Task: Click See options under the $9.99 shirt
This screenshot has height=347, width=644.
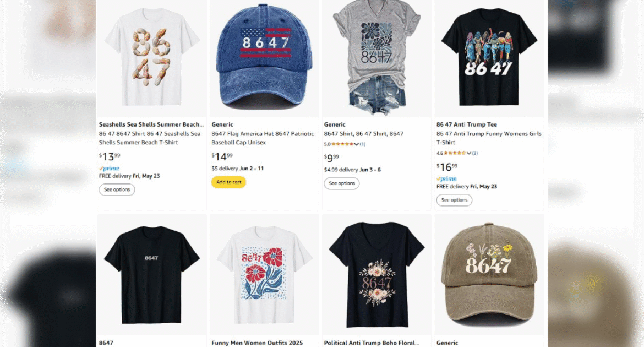Action: click(x=341, y=183)
